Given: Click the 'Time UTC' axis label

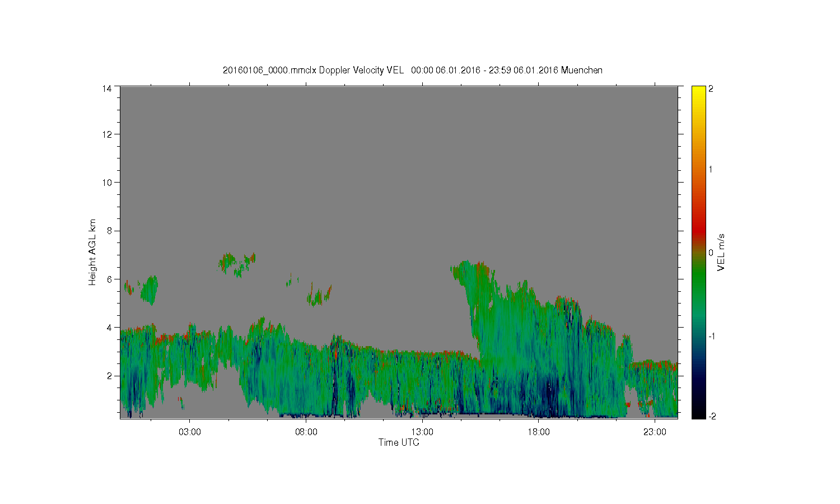Looking at the screenshot, I should [399, 442].
